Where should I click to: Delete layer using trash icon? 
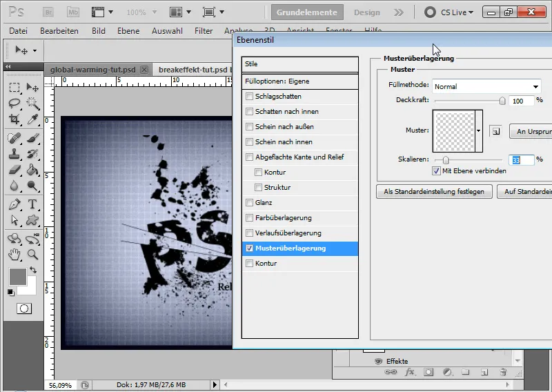pyautogui.click(x=503, y=372)
